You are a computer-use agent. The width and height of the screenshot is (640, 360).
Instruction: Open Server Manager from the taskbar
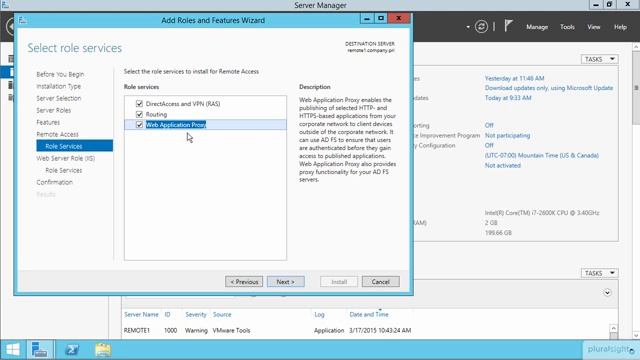[40, 350]
